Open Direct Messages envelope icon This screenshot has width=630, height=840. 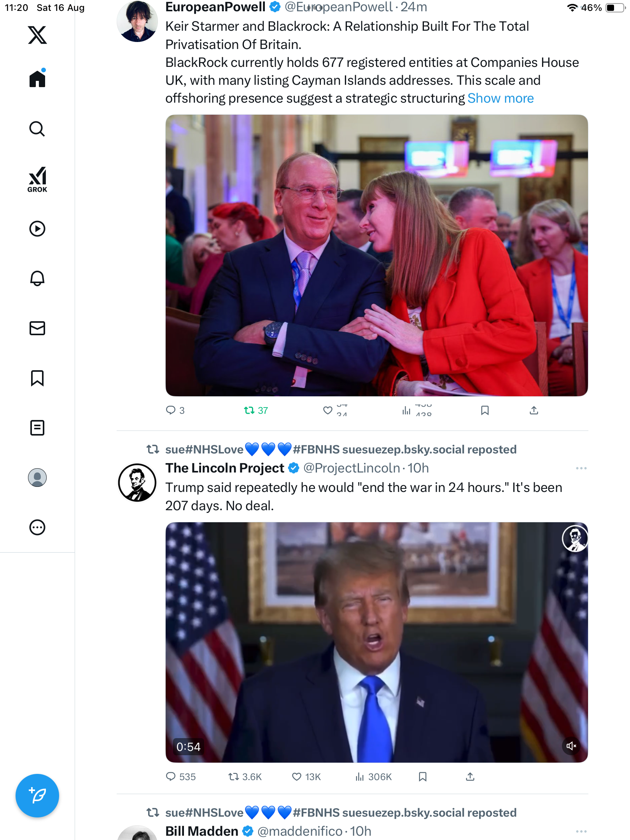tap(37, 328)
